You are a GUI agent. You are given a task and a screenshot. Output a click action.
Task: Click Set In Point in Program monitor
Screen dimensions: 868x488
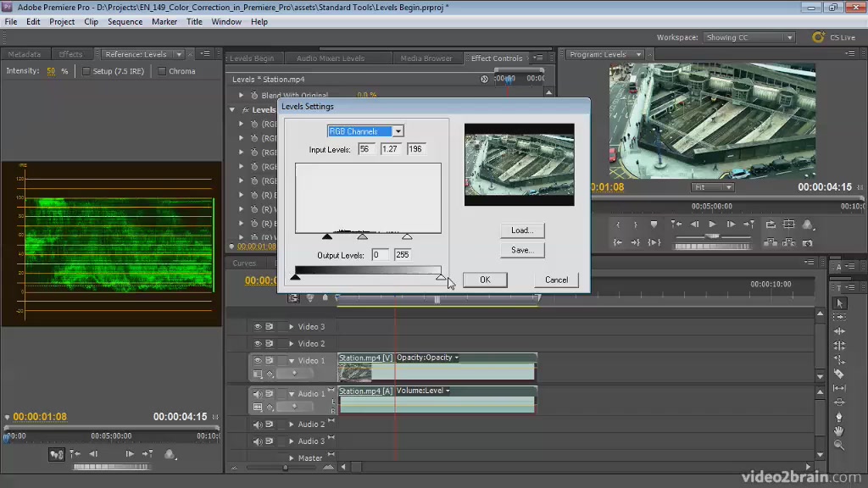[618, 225]
